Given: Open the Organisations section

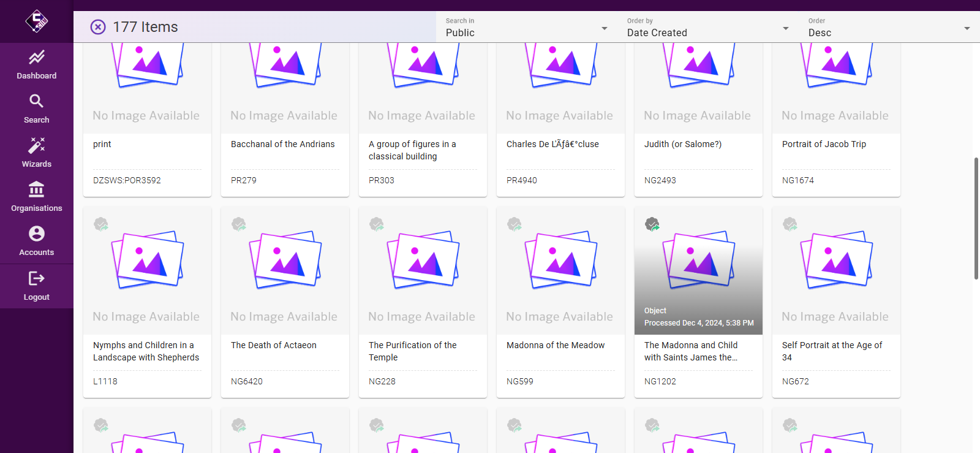Looking at the screenshot, I should pyautogui.click(x=37, y=197).
